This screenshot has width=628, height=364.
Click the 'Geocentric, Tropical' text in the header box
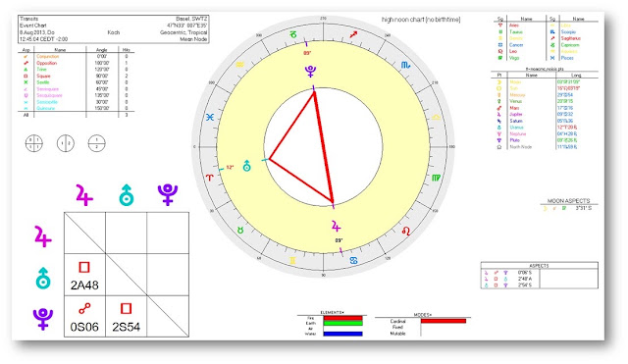[183, 32]
